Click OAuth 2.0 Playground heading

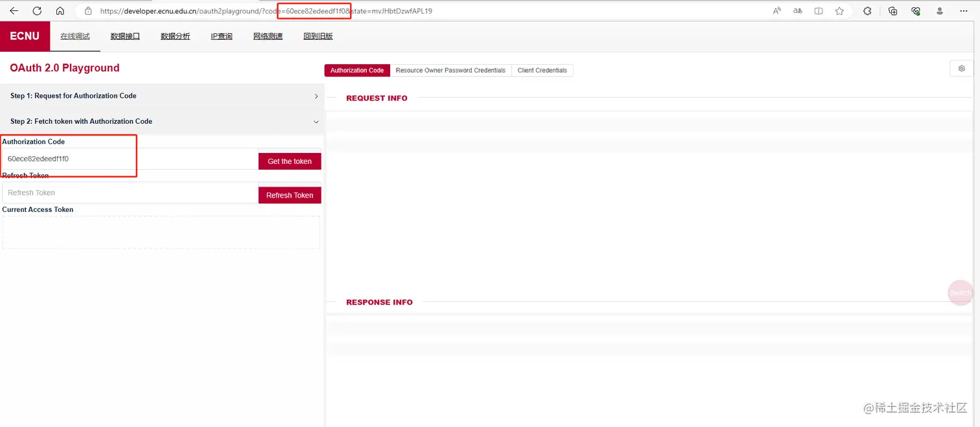click(x=65, y=68)
